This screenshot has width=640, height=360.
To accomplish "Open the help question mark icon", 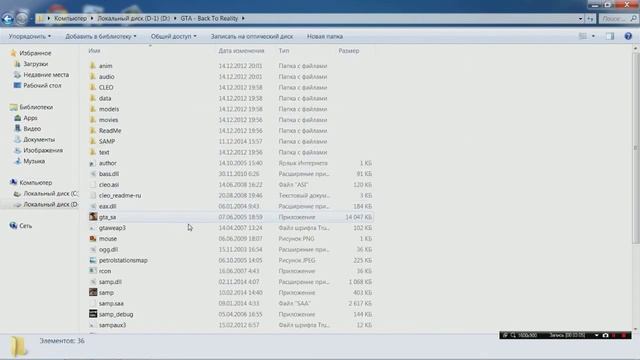I will coord(628,36).
